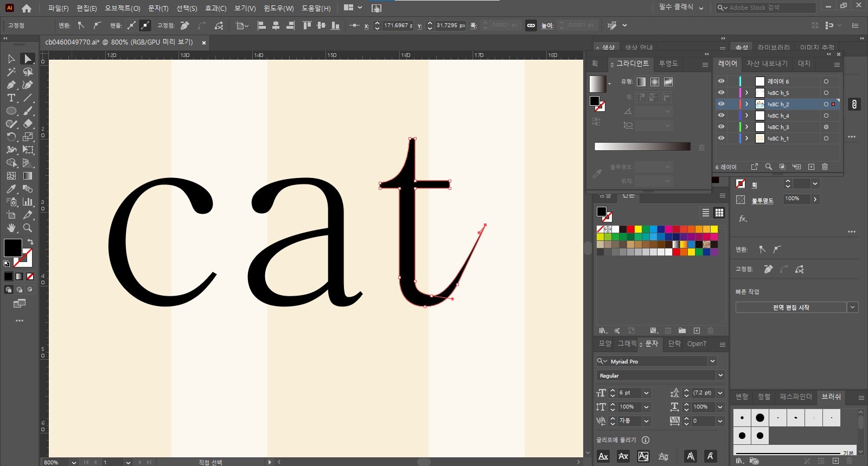Click the X coordinate input field
Viewport: 868px width, 466px height.
(397, 25)
